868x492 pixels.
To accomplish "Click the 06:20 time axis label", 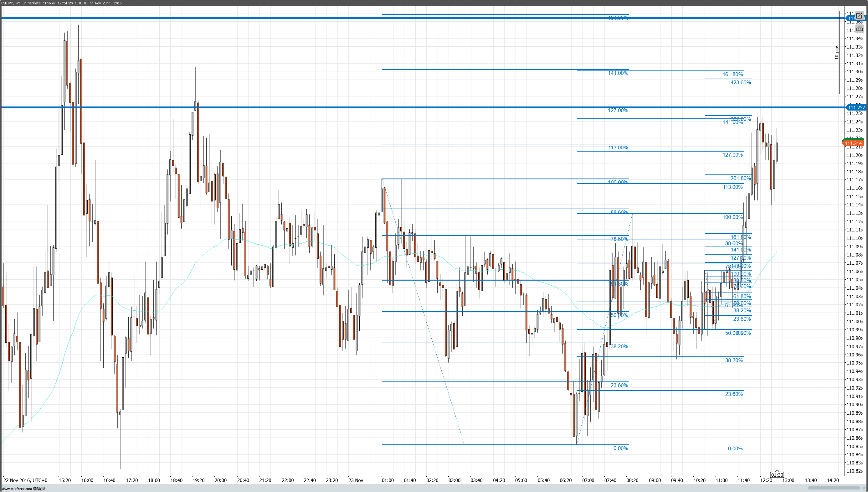I will [566, 480].
